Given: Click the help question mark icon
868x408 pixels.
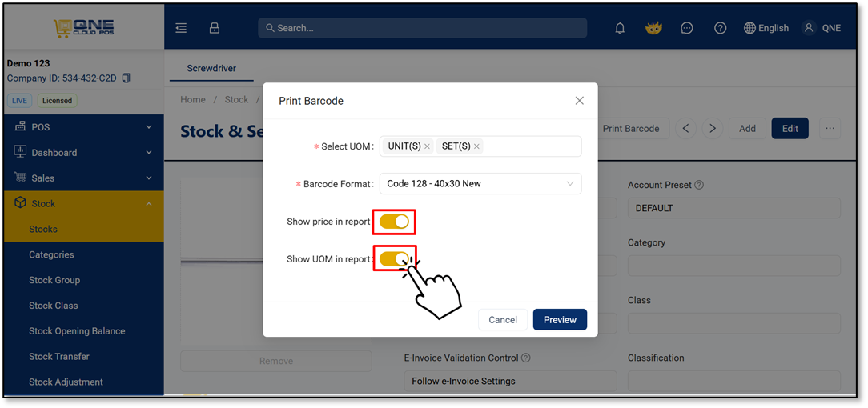Looking at the screenshot, I should click(720, 28).
